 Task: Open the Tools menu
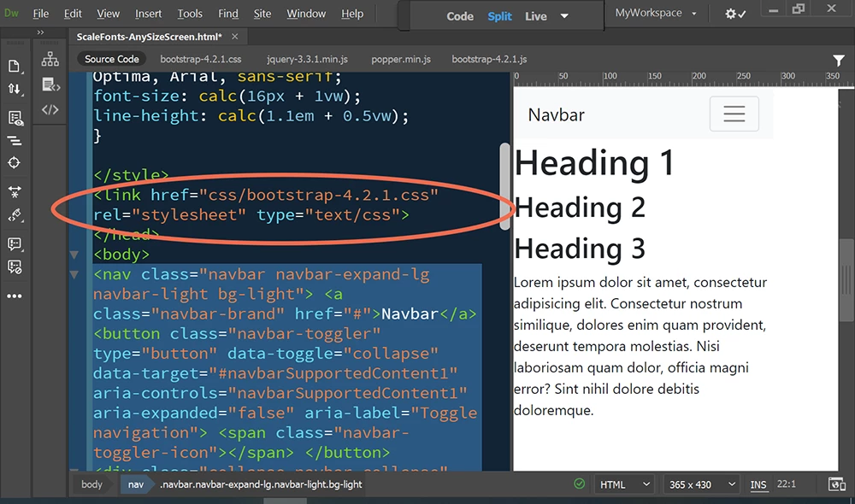(x=190, y=14)
